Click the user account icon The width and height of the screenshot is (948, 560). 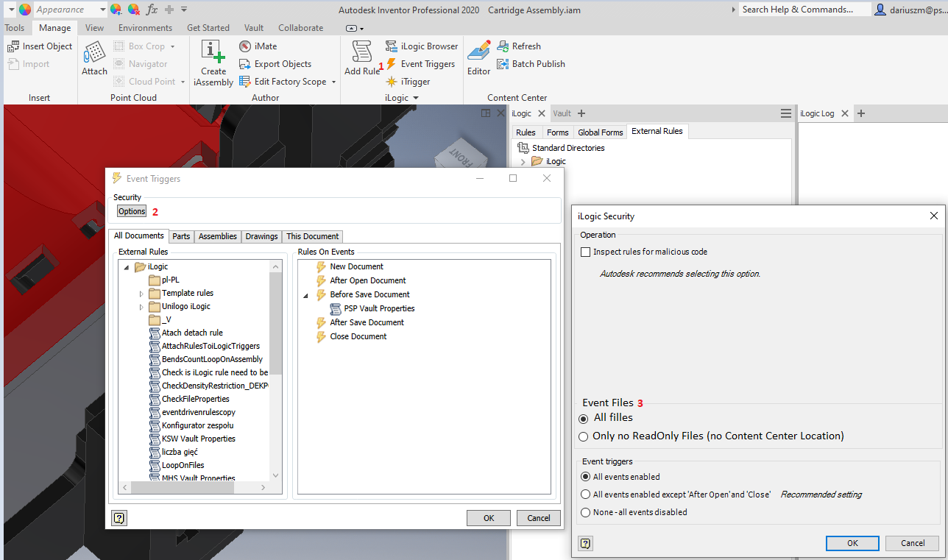pos(880,10)
